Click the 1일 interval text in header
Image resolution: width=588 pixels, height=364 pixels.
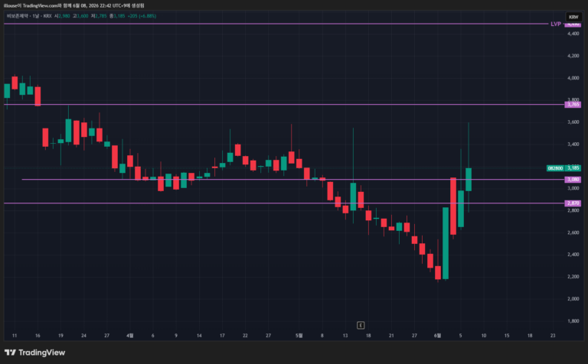[36, 16]
